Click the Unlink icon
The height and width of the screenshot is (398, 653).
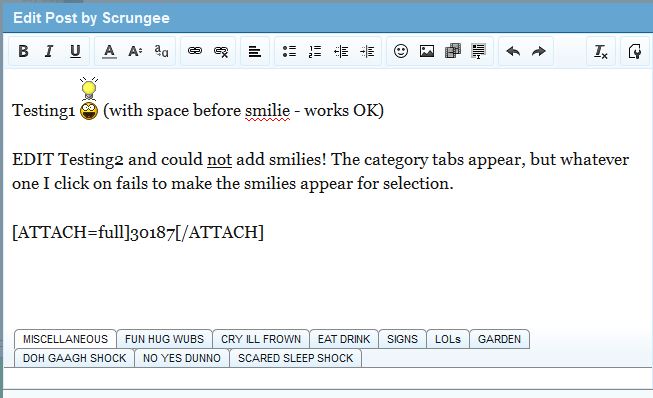click(x=221, y=51)
